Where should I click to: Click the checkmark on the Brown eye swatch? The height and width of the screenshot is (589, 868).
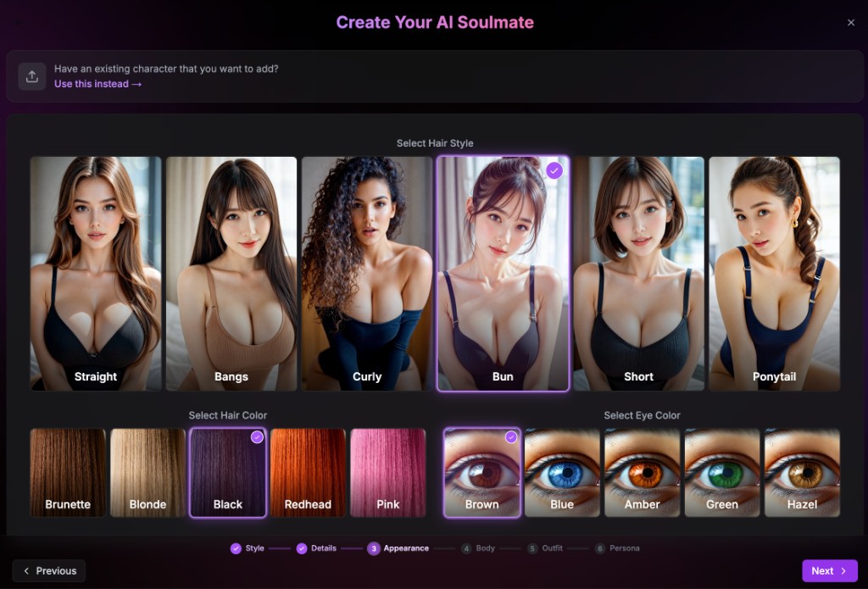pos(511,438)
